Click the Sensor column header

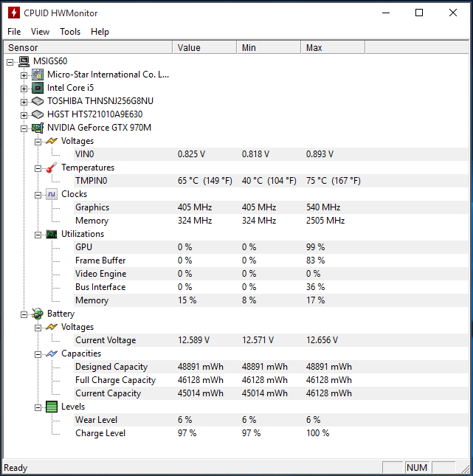pos(88,48)
